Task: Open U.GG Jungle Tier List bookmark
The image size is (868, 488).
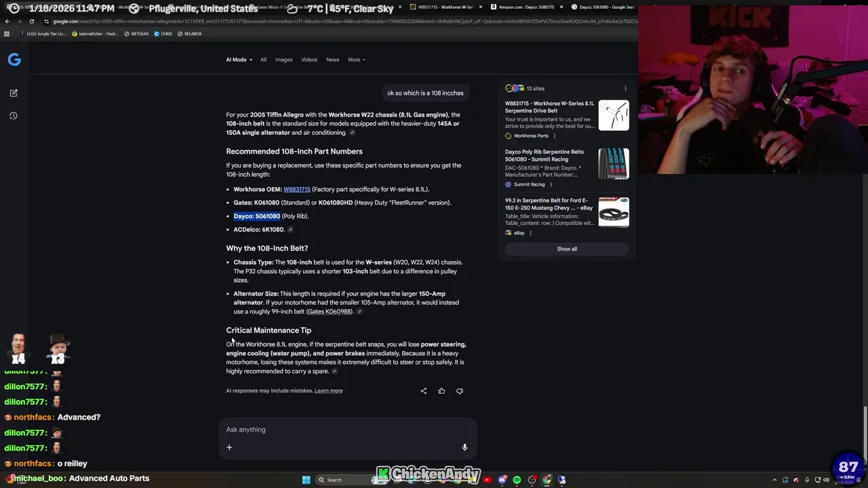Action: 43,33
